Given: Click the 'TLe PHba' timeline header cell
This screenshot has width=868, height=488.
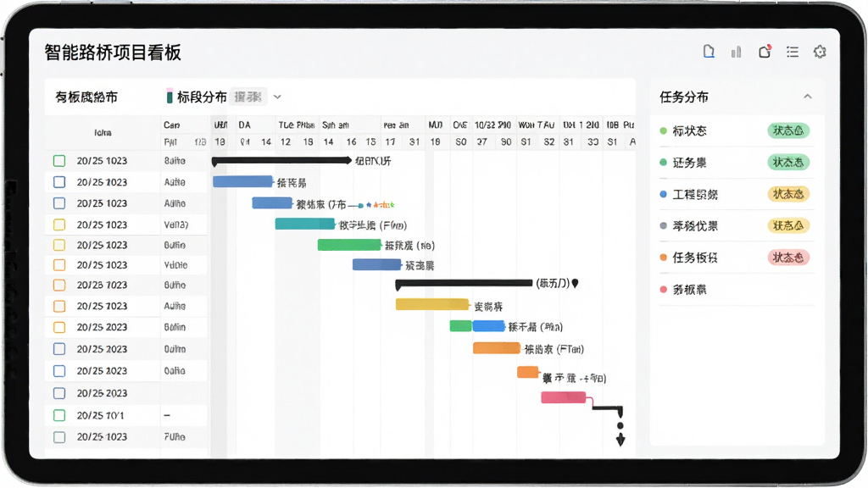Looking at the screenshot, I should pos(297,125).
